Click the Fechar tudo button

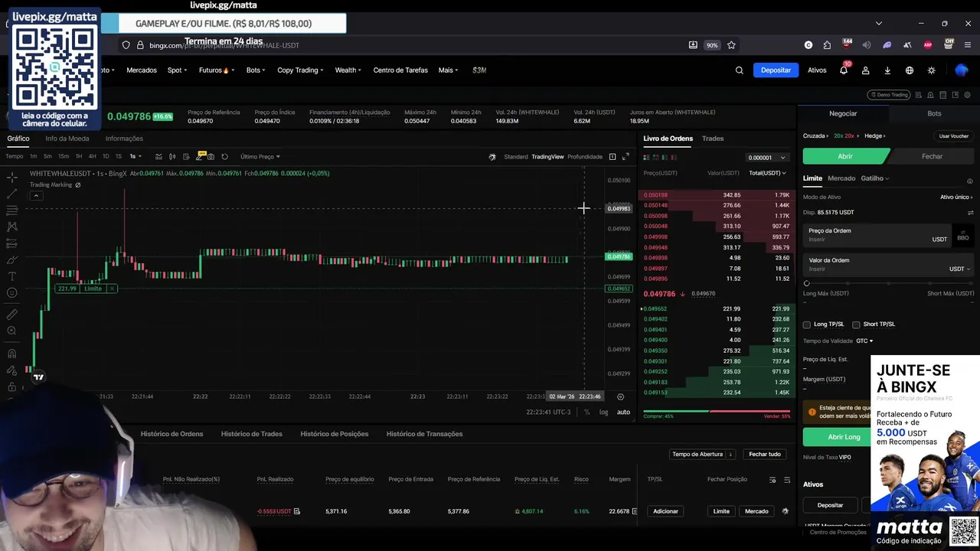[765, 454]
